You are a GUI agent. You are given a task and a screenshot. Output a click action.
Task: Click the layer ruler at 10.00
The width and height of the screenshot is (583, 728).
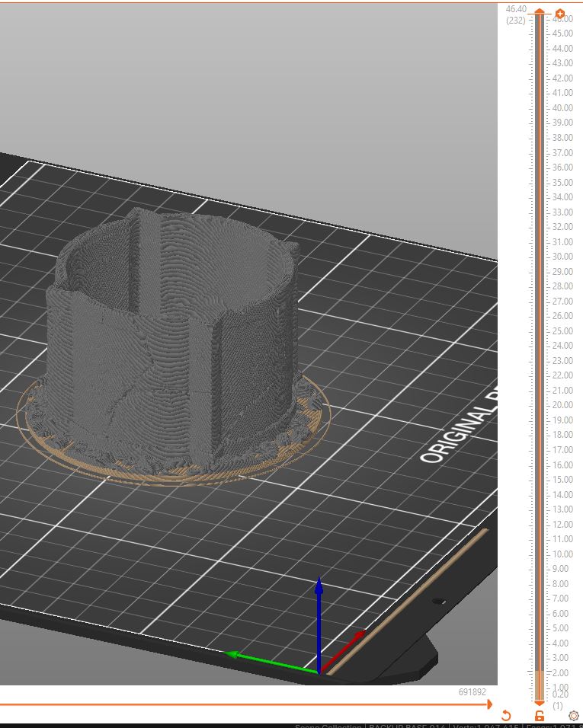click(x=562, y=554)
